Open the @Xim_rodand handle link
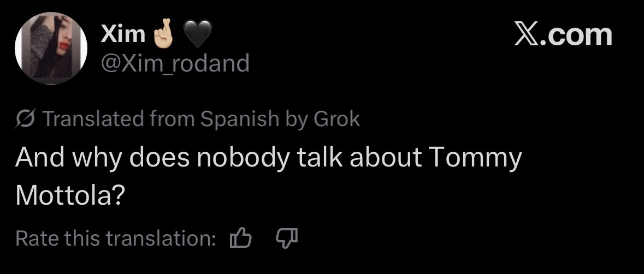The height and width of the screenshot is (274, 644). (175, 63)
